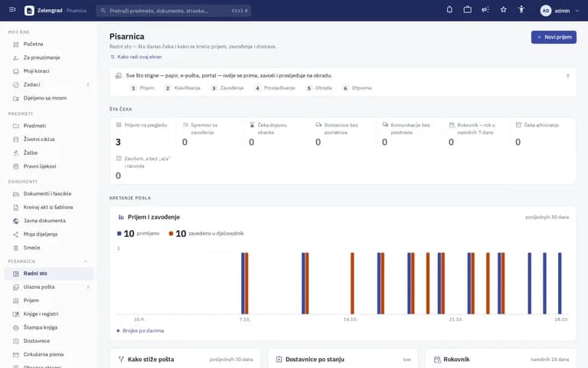
Task: Click step 2 Klasifikacija in workflow banner
Action: click(x=183, y=88)
